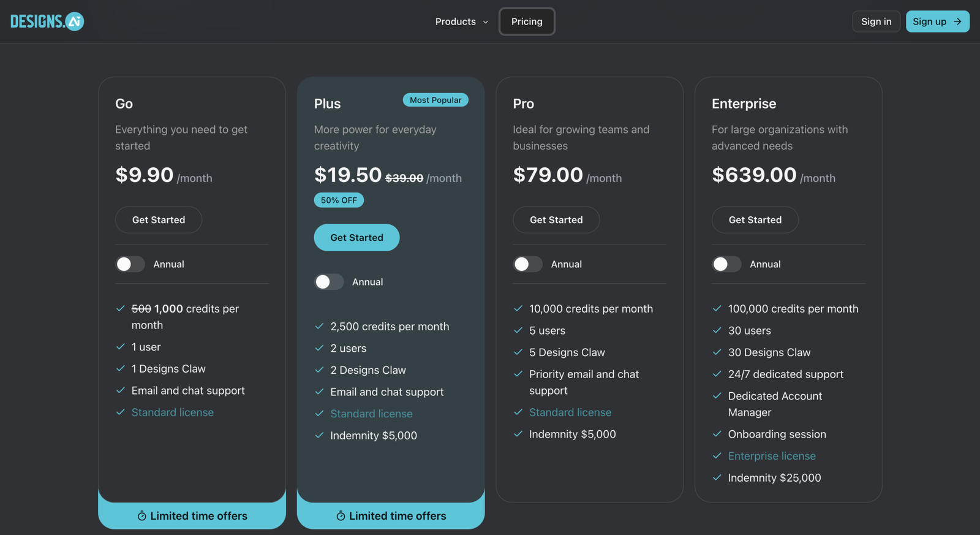
Task: Click checkmark beside 5 users
Action: 518,330
